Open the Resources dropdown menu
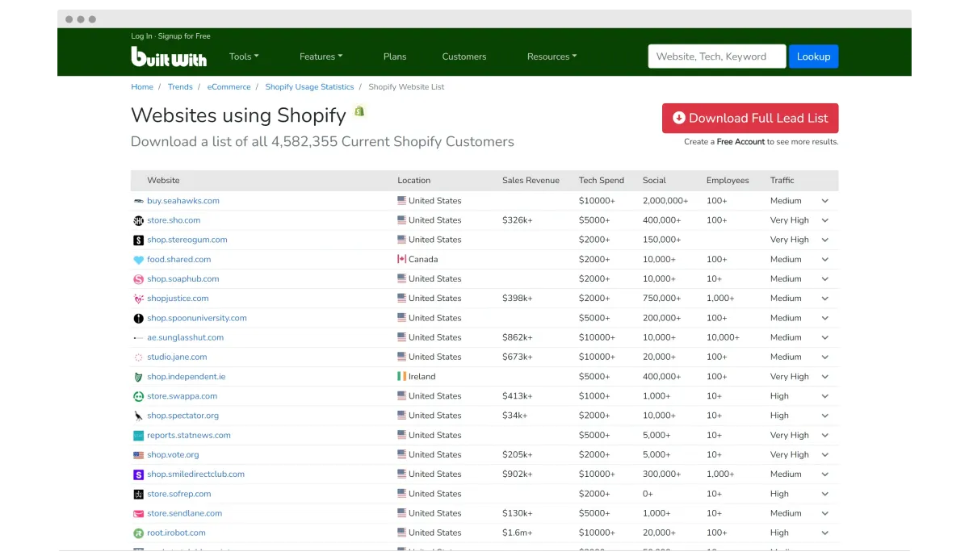The height and width of the screenshot is (560, 969). (552, 56)
